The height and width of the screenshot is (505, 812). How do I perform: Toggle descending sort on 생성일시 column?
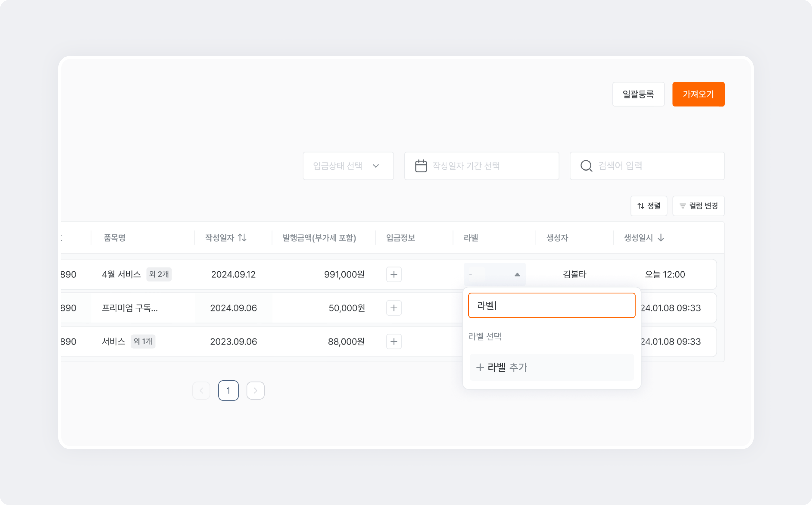(x=661, y=237)
